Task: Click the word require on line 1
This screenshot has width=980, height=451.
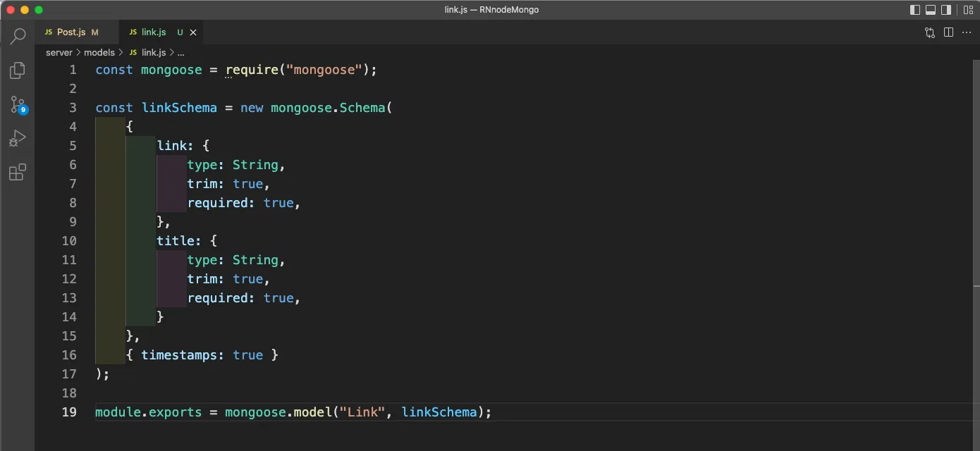Action: 252,70
